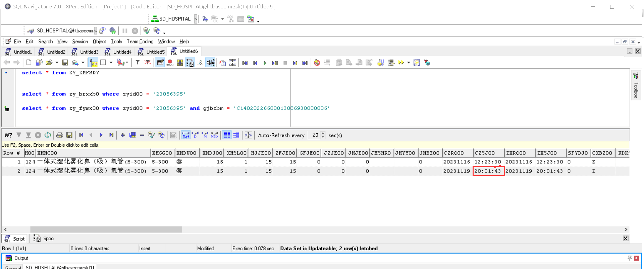Image resolution: width=644 pixels, height=269 pixels.
Task: Open dropdown arrow next to Open folder icon
Action: click(57, 63)
